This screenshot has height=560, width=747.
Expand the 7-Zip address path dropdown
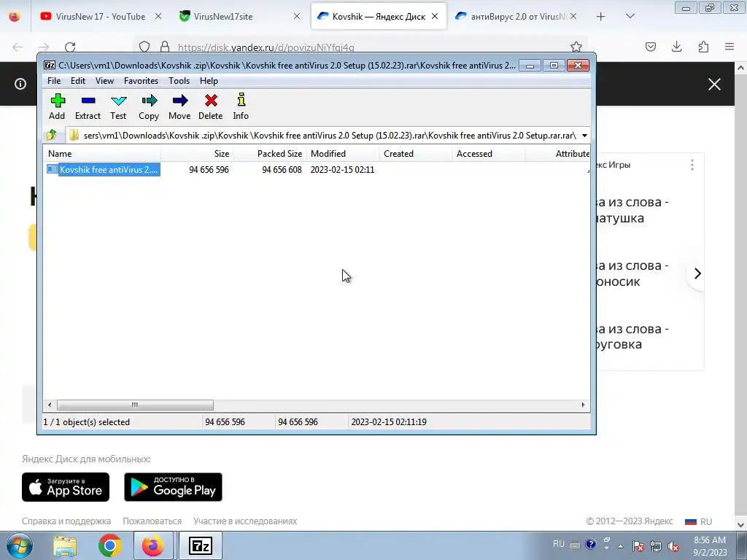click(584, 136)
